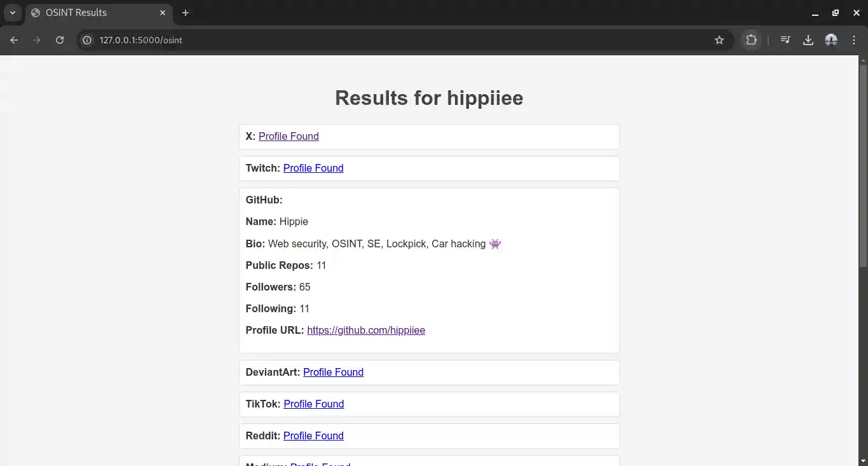Click the 'Name: Hippie' line
Image resolution: width=868 pixels, height=466 pixels.
tap(277, 221)
